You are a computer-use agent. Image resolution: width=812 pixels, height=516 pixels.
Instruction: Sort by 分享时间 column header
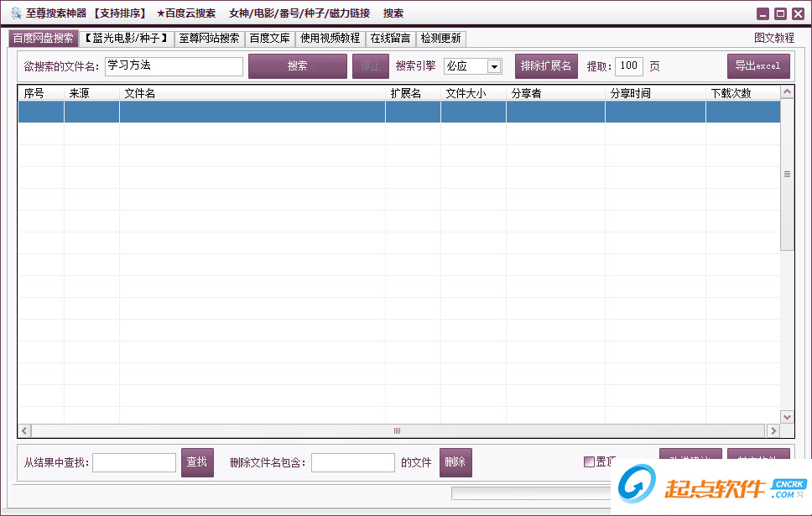(655, 93)
